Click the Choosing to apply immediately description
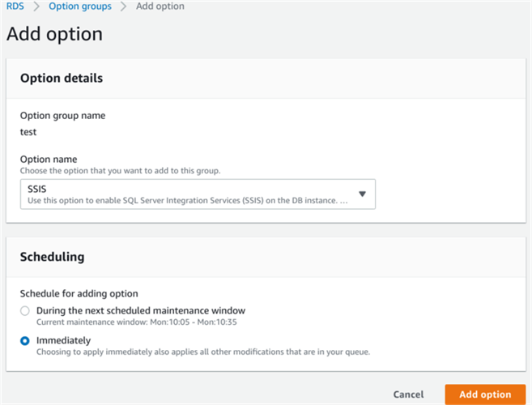The height and width of the screenshot is (405, 532). (x=202, y=352)
